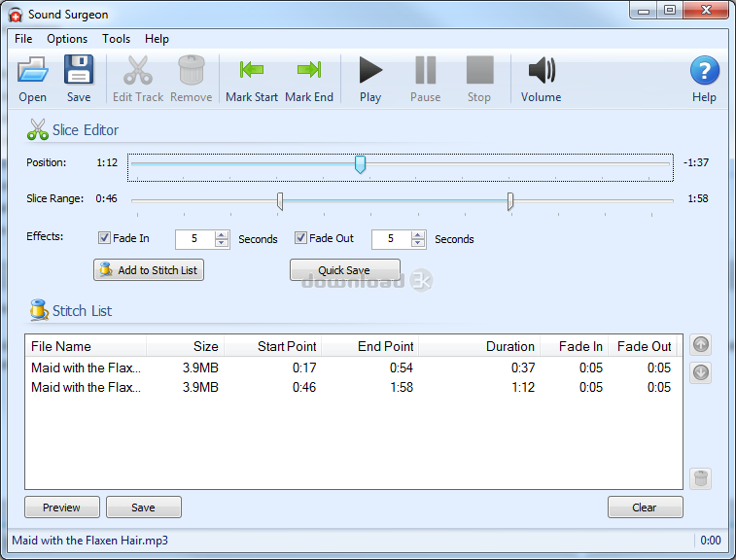Save the stitch list with bottom Save
The image size is (736, 560).
tap(144, 507)
